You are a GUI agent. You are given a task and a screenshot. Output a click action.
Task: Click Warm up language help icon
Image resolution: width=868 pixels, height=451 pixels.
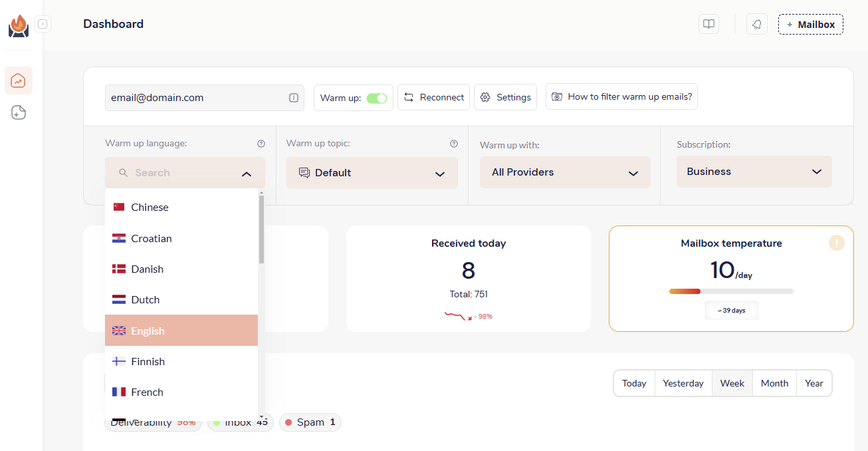[x=261, y=144]
